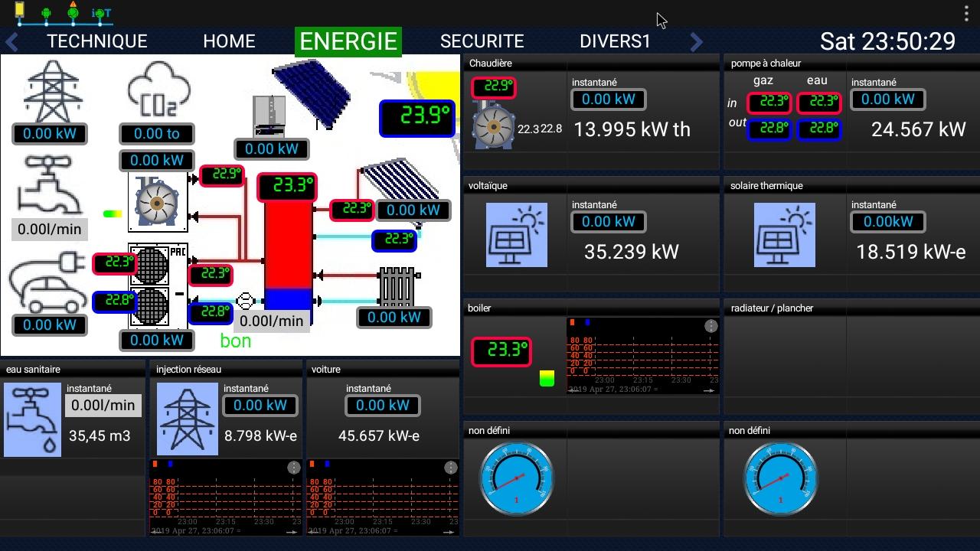Click the green-yellow level indicator in boiler panel

547,378
